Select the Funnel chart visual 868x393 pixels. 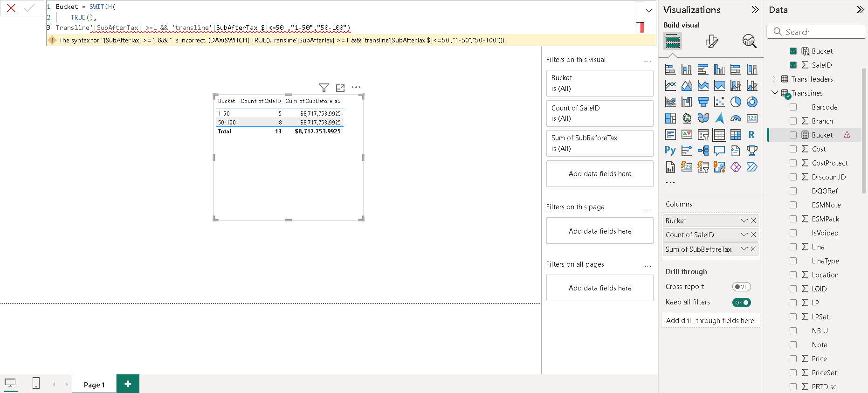click(703, 102)
